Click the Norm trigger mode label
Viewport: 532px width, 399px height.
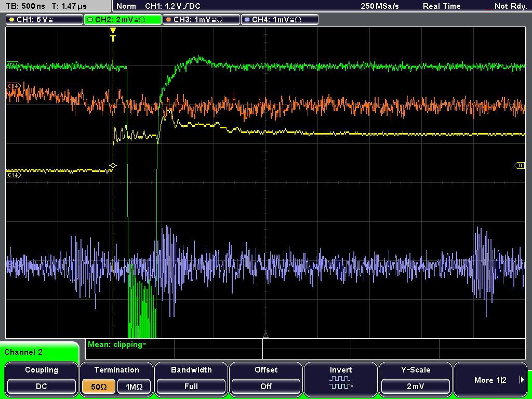(x=126, y=6)
